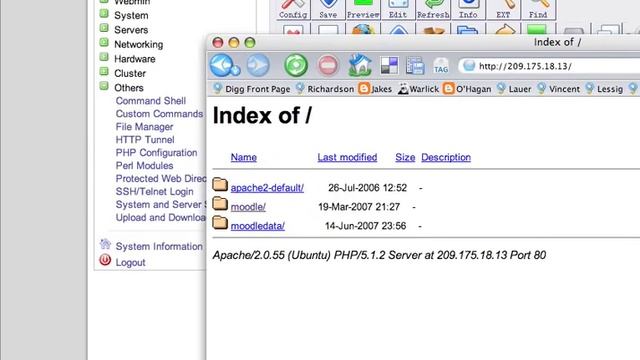Expand the Hardware category in Webmin
This screenshot has height=360, width=640.
(x=104, y=57)
